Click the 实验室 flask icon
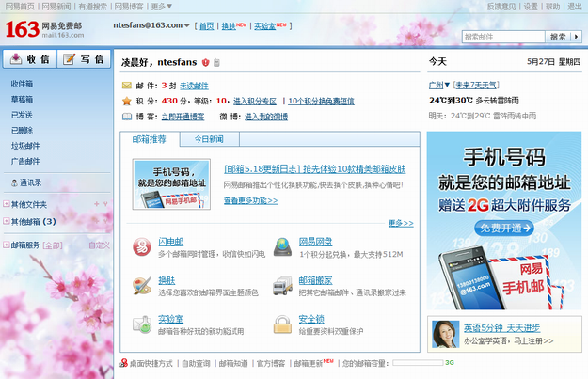588x379 pixels. pos(142,324)
